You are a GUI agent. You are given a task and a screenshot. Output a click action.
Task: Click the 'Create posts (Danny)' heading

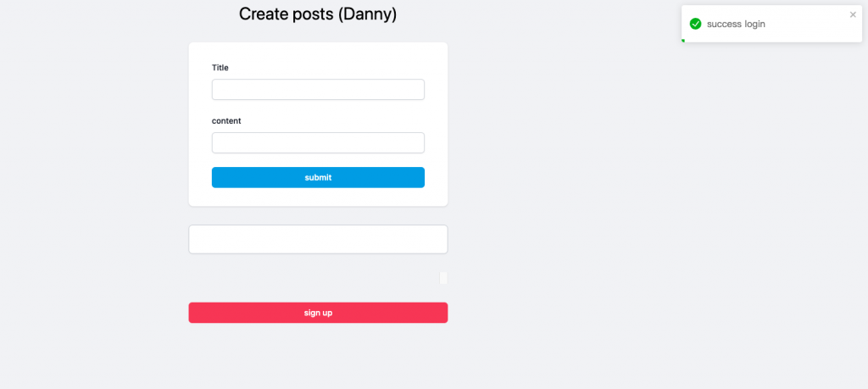pyautogui.click(x=318, y=14)
